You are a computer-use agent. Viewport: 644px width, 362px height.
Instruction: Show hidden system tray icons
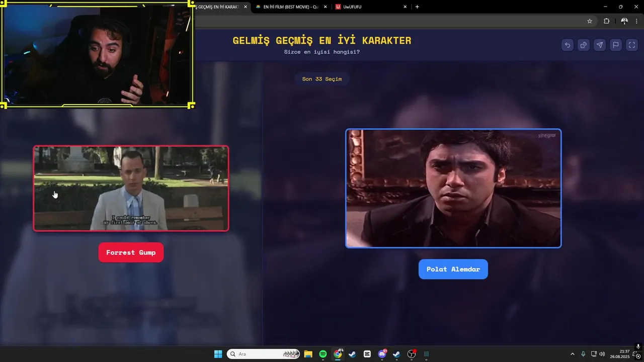(x=572, y=354)
